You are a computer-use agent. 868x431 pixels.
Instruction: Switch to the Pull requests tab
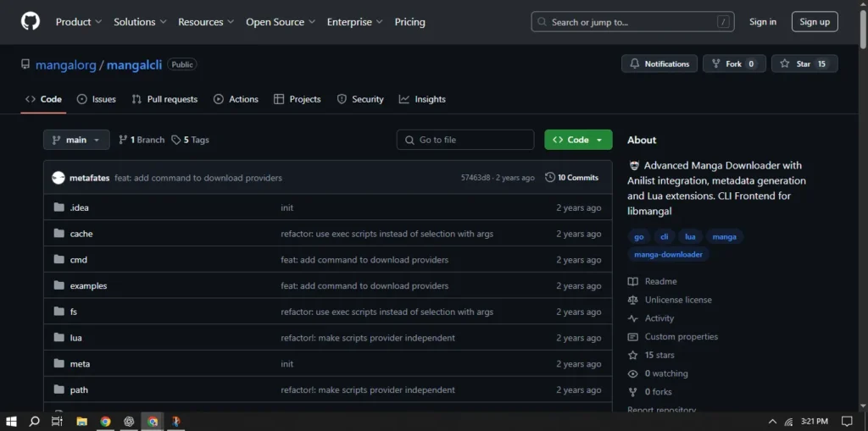click(164, 99)
